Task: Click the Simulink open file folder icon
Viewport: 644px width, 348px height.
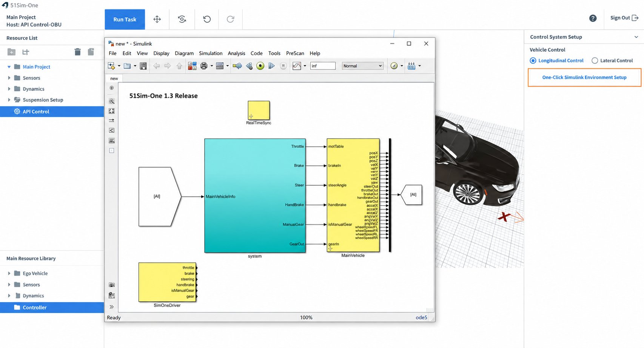Action: click(127, 66)
